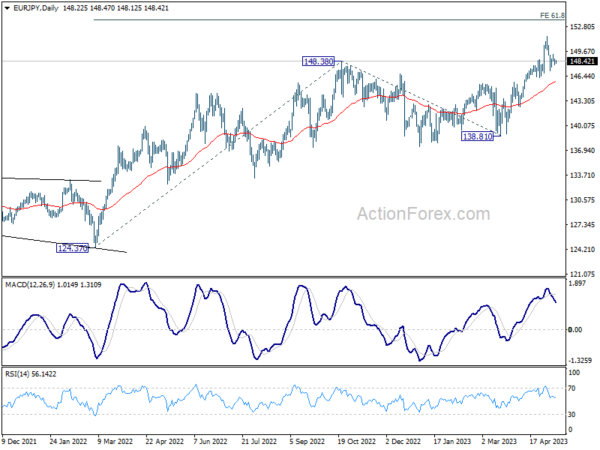Screen dimensions: 600x450
Task: Click the 138.810 price label box
Action: pos(478,136)
